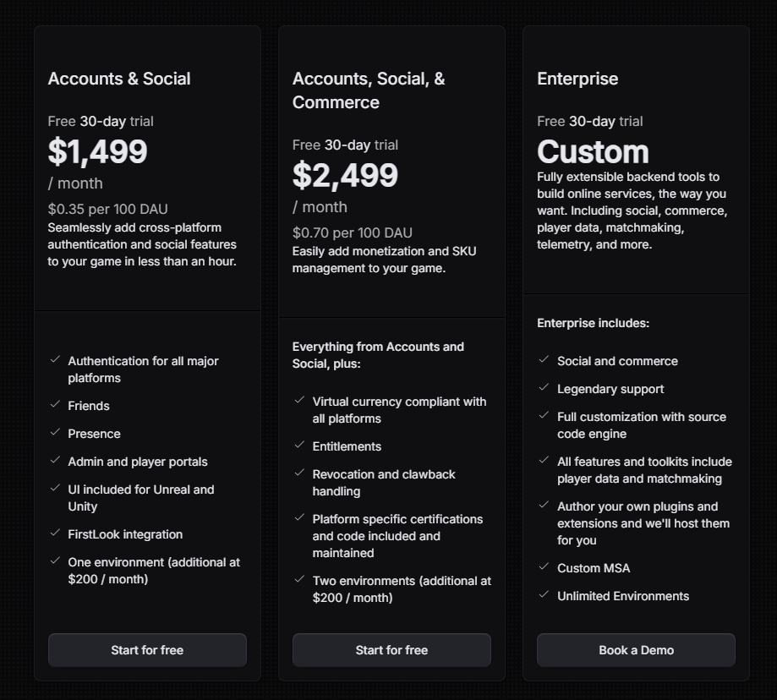Click Start for free under Accounts, Social, & Commerce

pyautogui.click(x=391, y=649)
